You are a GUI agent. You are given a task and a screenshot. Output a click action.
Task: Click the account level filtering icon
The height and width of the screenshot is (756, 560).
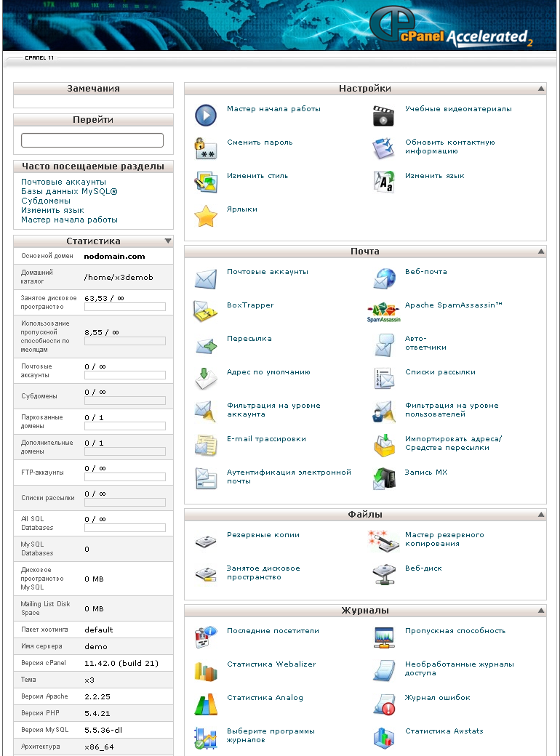click(206, 411)
